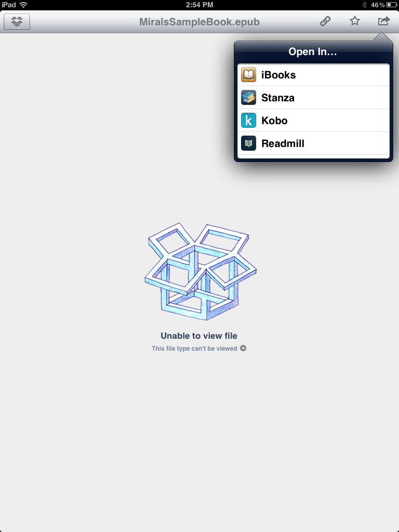This screenshot has width=399, height=532.
Task: Favorite the file with the star icon
Action: (354, 21)
